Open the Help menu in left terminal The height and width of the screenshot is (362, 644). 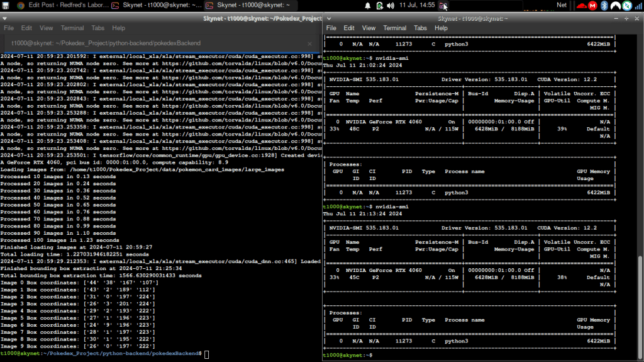[x=118, y=28]
